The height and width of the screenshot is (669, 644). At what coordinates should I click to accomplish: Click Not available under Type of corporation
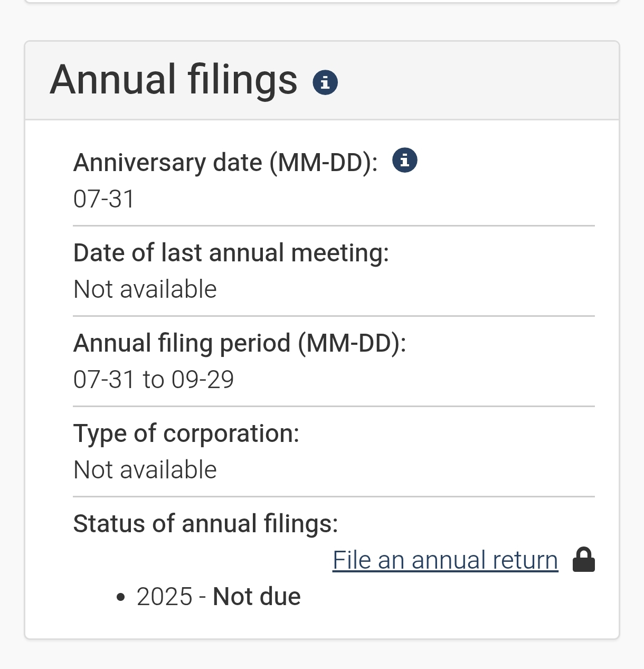point(145,470)
